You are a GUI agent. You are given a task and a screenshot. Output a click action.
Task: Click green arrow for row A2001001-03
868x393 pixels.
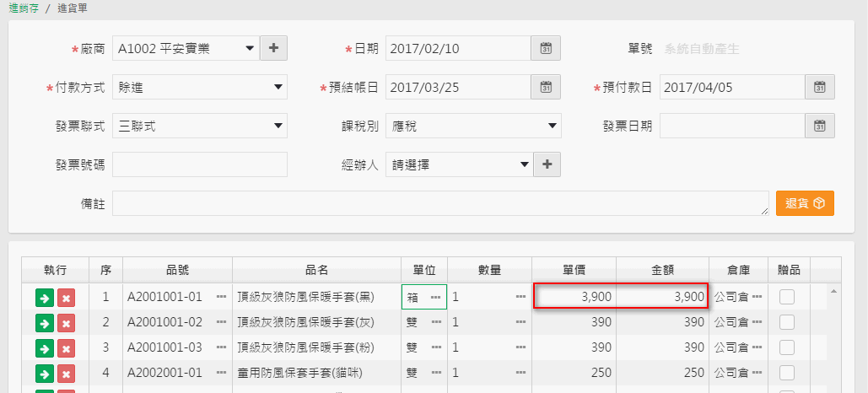tap(44, 347)
